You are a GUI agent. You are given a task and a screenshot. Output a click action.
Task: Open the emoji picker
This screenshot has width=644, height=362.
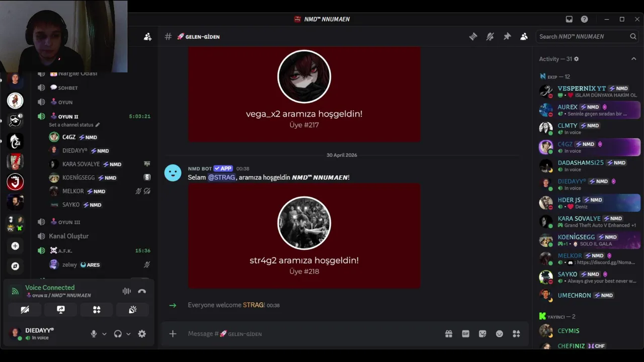[x=499, y=333]
